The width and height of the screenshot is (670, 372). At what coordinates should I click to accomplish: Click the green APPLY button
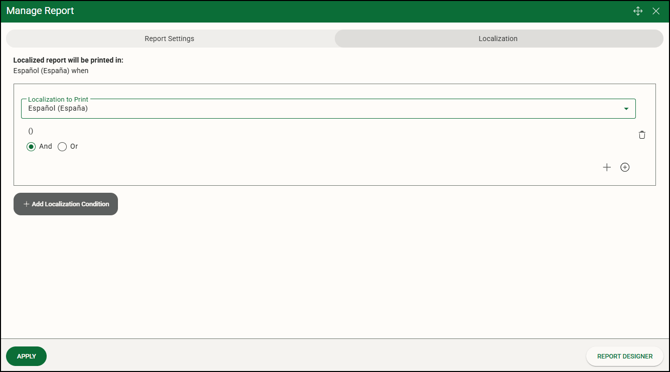click(26, 356)
